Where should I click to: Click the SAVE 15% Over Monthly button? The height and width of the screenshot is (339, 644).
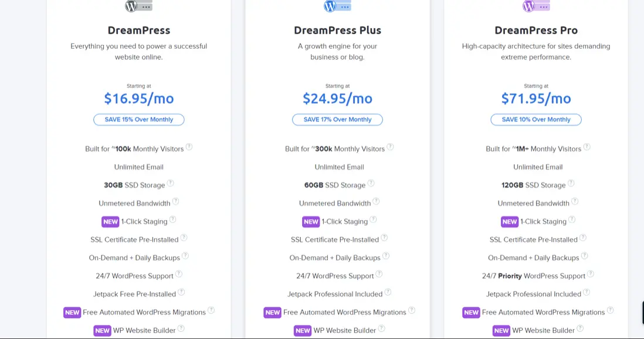point(139,120)
